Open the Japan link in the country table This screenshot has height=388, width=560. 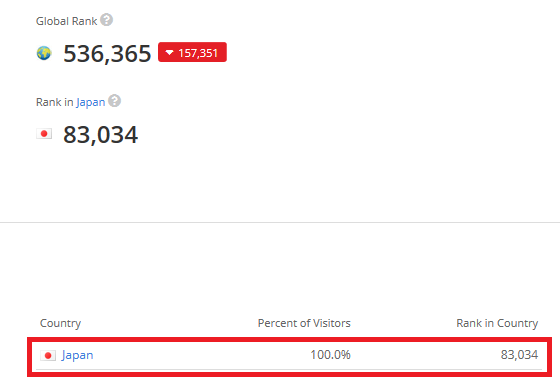tap(77, 355)
